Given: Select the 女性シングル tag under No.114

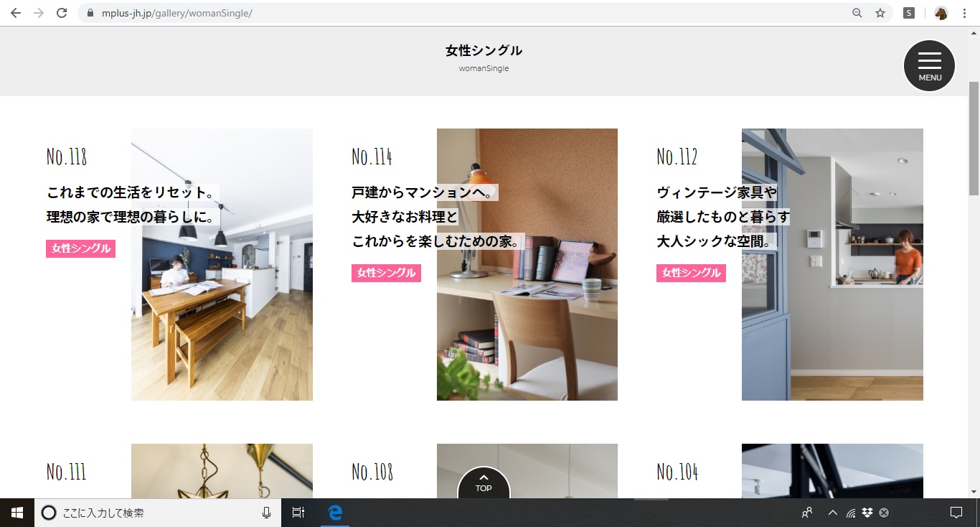Looking at the screenshot, I should [386, 273].
